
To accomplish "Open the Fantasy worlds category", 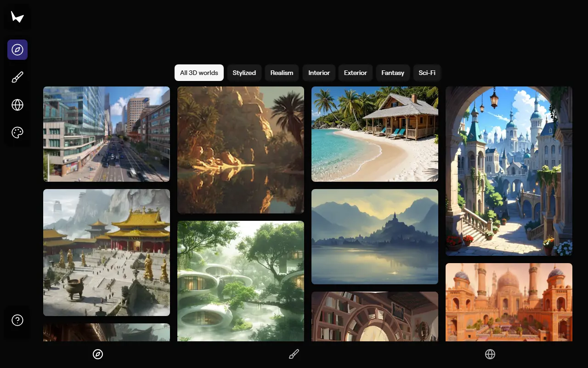I will click(393, 73).
